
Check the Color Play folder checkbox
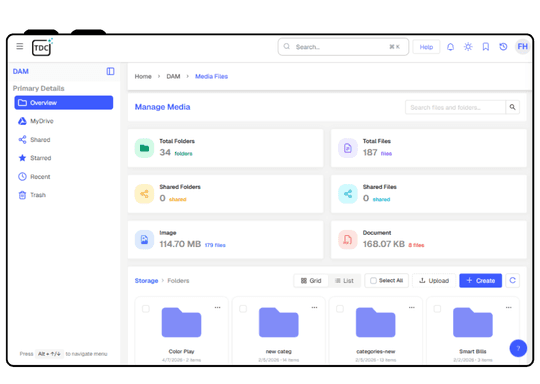click(146, 309)
